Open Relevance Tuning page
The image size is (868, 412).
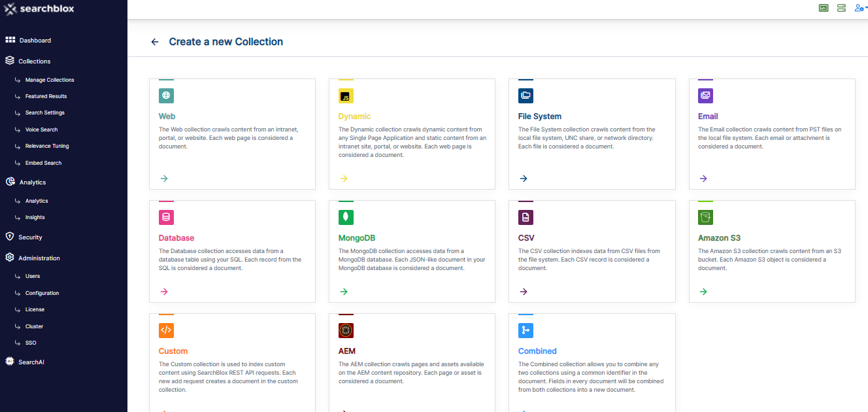(x=47, y=146)
